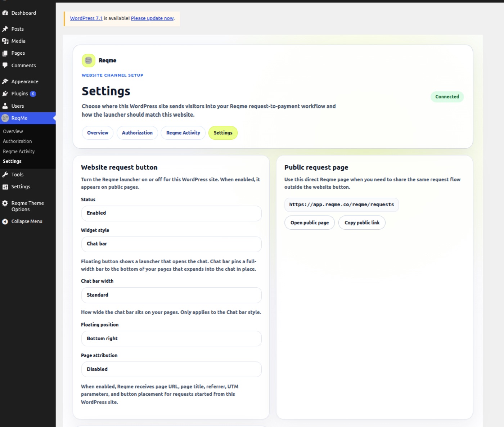Click the Appearance brush icon
Screen dimensions: 504x427
(5, 81)
